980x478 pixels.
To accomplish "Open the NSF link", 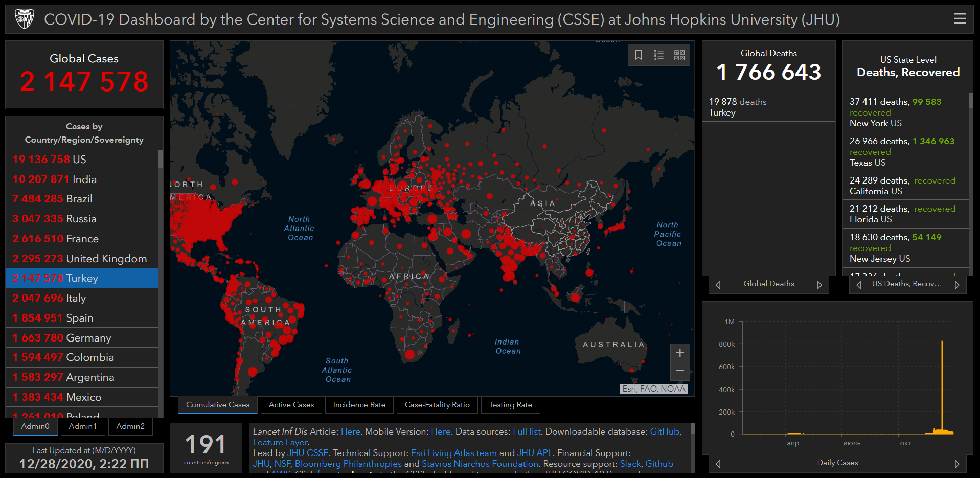I will [282, 464].
